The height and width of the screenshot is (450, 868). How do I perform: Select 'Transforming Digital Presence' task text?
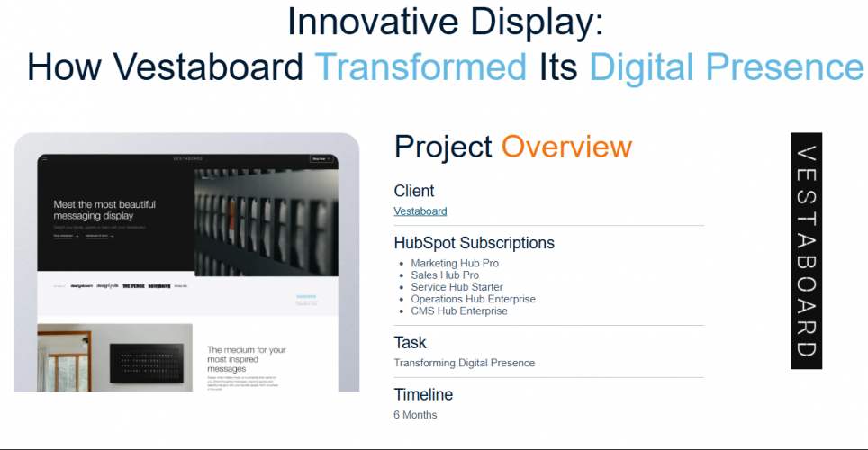464,363
